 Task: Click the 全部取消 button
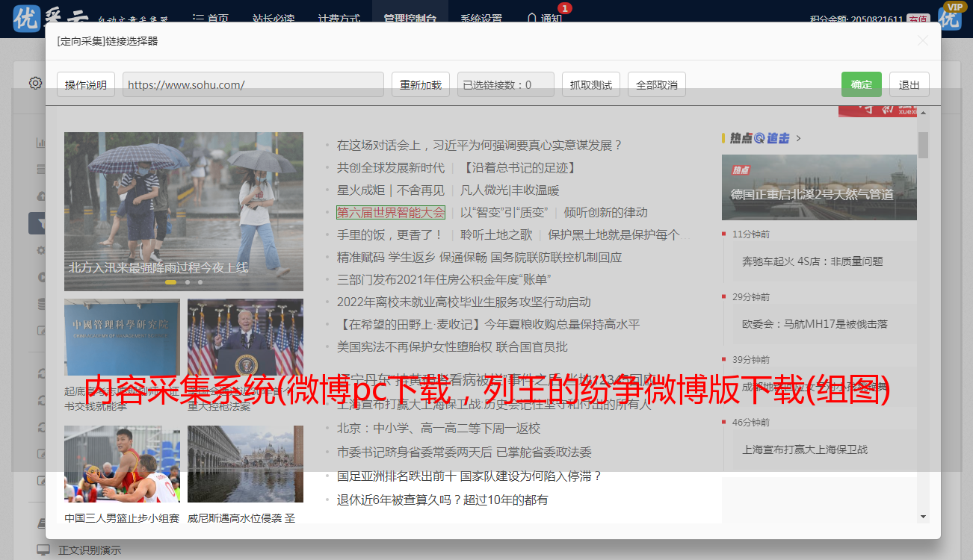click(657, 84)
